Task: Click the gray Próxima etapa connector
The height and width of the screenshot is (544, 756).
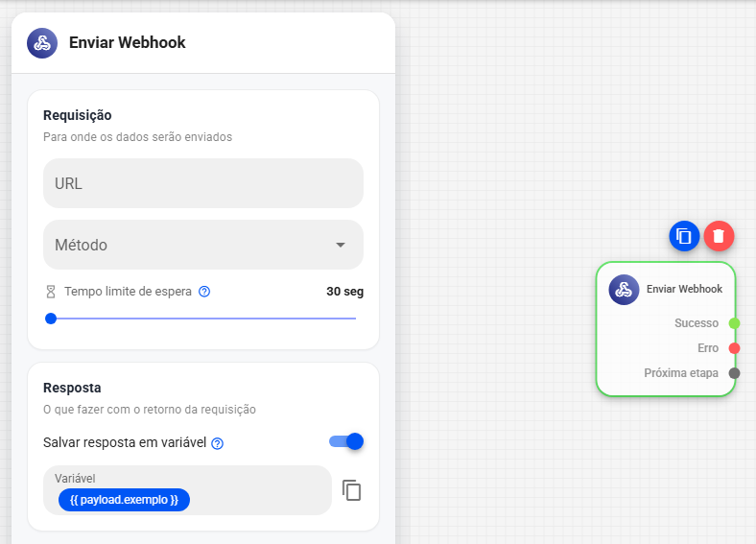Action: tap(734, 373)
